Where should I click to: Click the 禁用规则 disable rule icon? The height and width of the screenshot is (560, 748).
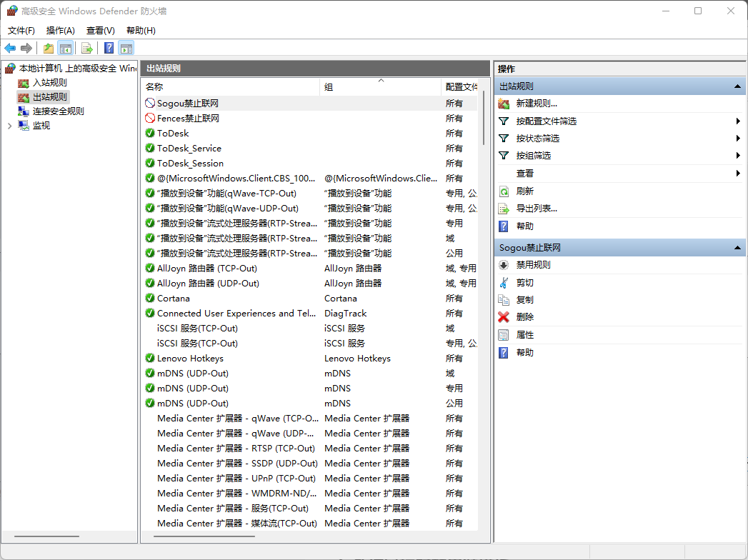tap(504, 265)
